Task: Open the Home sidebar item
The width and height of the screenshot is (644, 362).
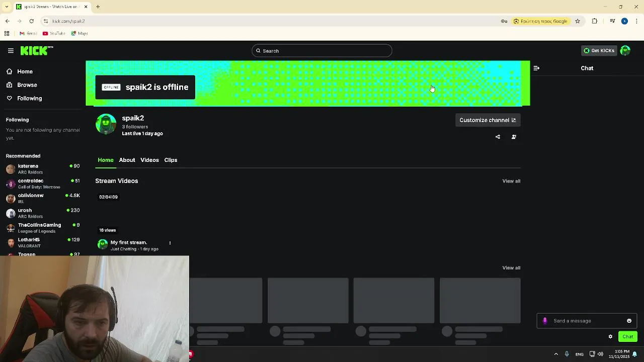Action: coord(25,71)
